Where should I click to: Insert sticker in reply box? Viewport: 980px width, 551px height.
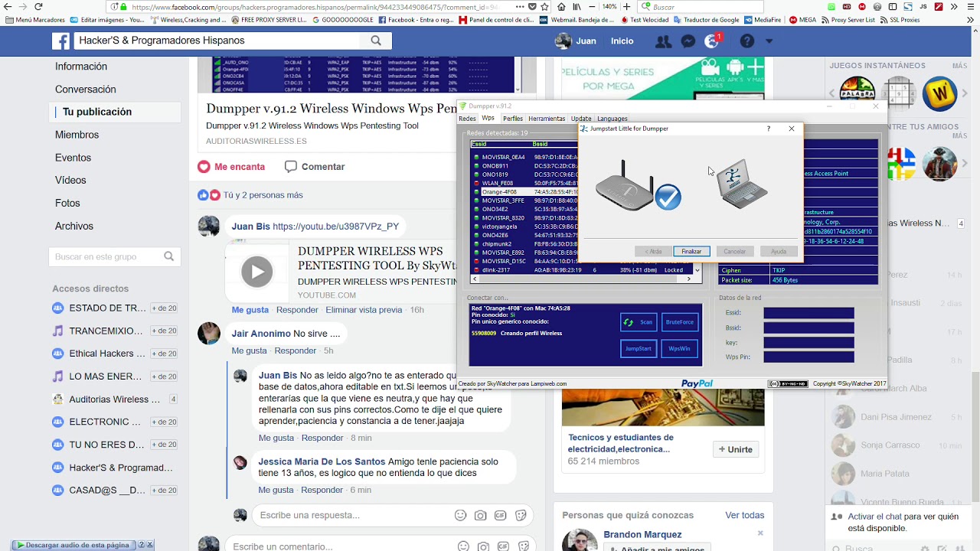[x=521, y=515]
